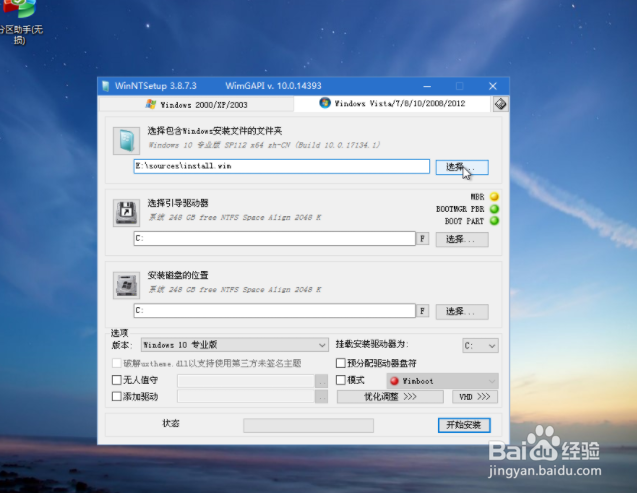Click F button beside install drive field
Screen dimensions: 637x493
[422, 311]
